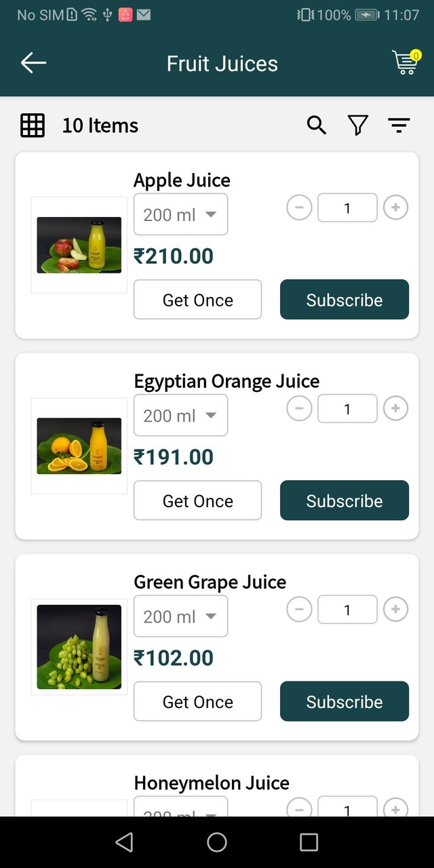Tap the 10 Items label

point(100,125)
